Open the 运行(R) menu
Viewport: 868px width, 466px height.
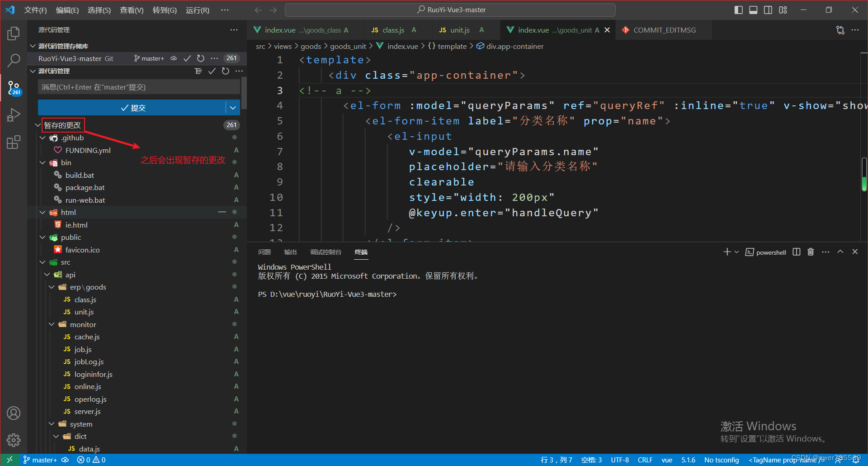point(198,10)
